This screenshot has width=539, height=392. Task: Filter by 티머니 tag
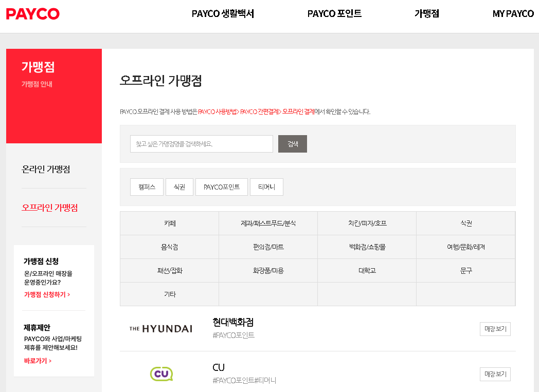(267, 187)
